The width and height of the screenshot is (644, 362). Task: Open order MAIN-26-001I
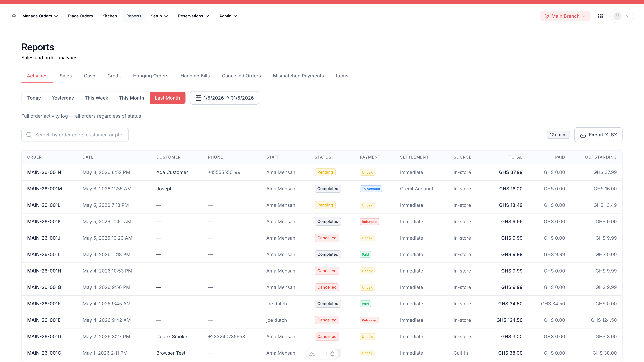43,255
